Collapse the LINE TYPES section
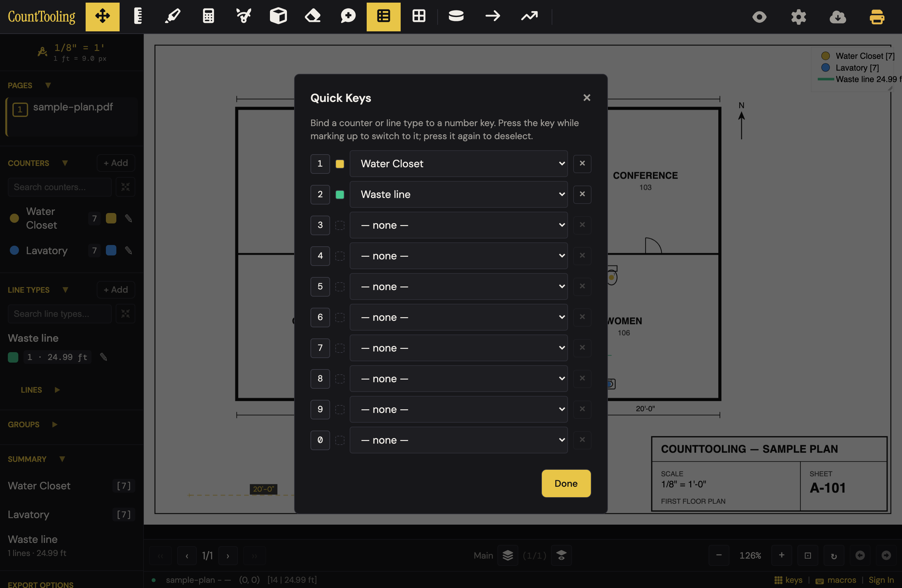This screenshot has width=902, height=588. [x=65, y=290]
